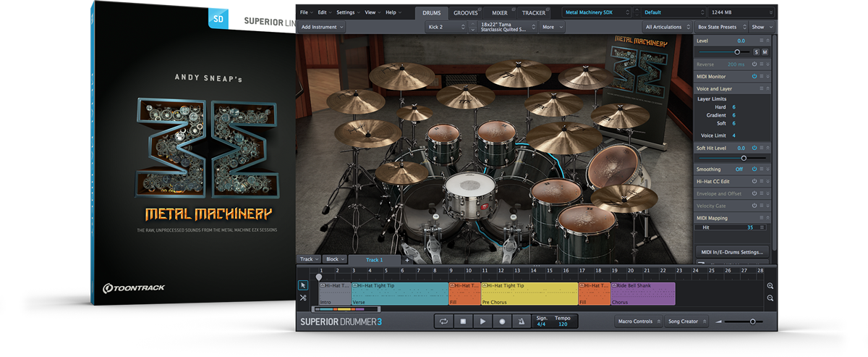Image resolution: width=868 pixels, height=357 pixels.
Task: Open the Default preset dropdown
Action: pyautogui.click(x=674, y=12)
